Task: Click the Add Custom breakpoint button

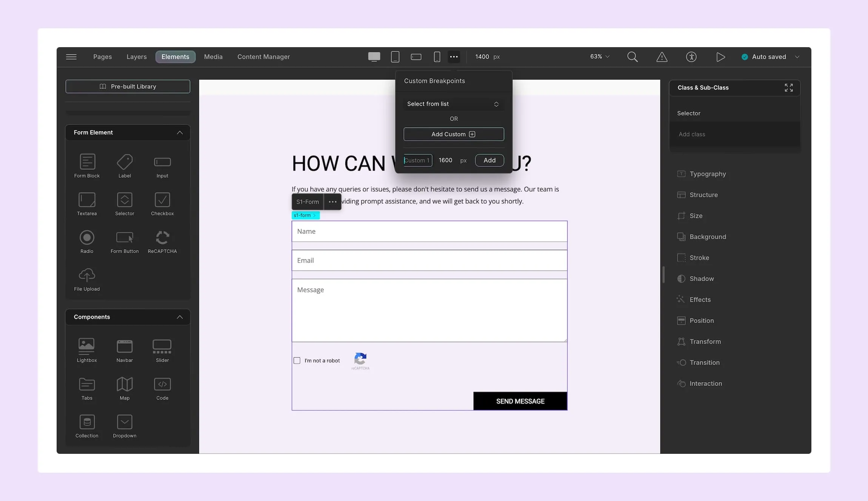Action: pos(453,134)
